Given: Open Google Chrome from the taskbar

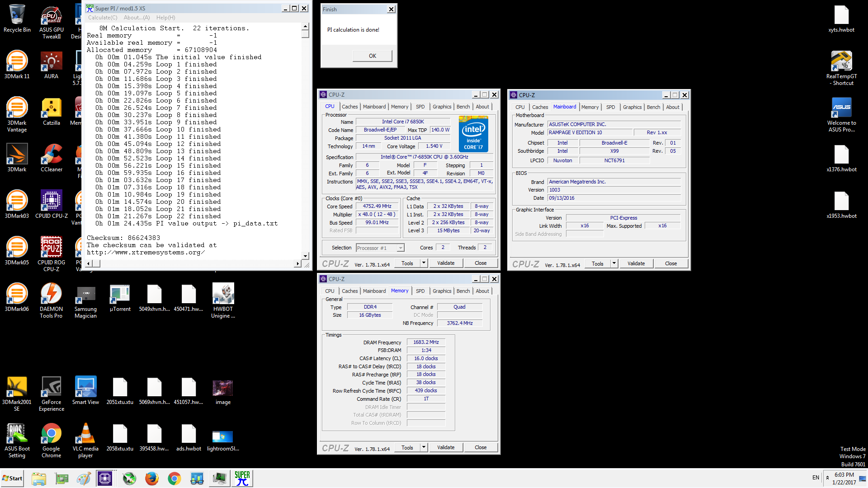Looking at the screenshot, I should 175,478.
